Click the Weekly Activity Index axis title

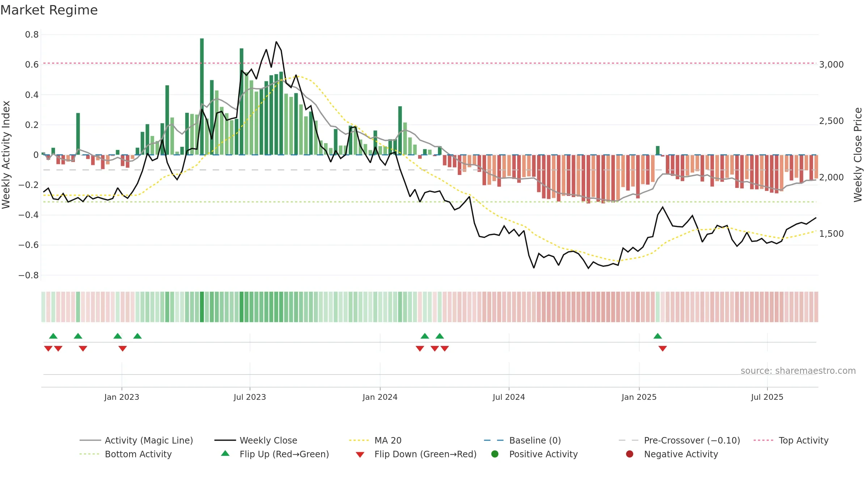click(x=6, y=155)
